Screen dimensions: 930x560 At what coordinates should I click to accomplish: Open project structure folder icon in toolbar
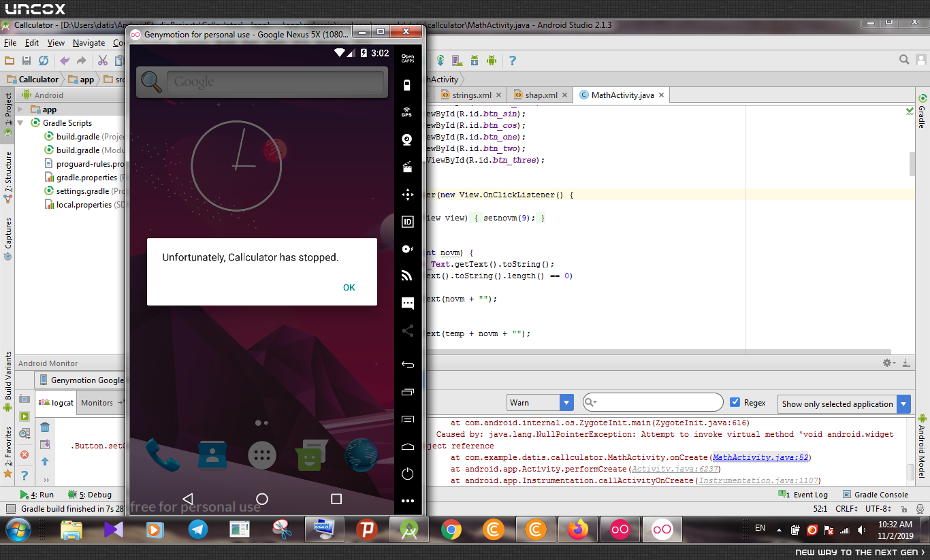pyautogui.click(x=10, y=61)
